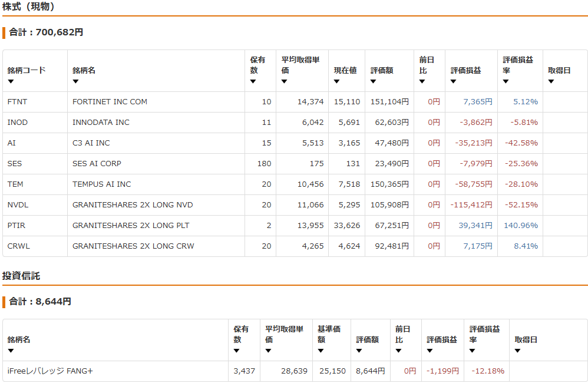The width and height of the screenshot is (588, 383).
Task: Click SES holdings count 180
Action: pyautogui.click(x=264, y=164)
